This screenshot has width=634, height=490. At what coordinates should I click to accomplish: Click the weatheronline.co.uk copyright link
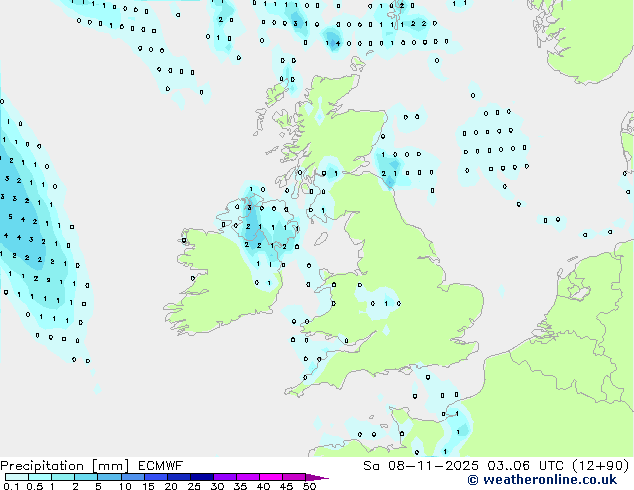tap(542, 479)
